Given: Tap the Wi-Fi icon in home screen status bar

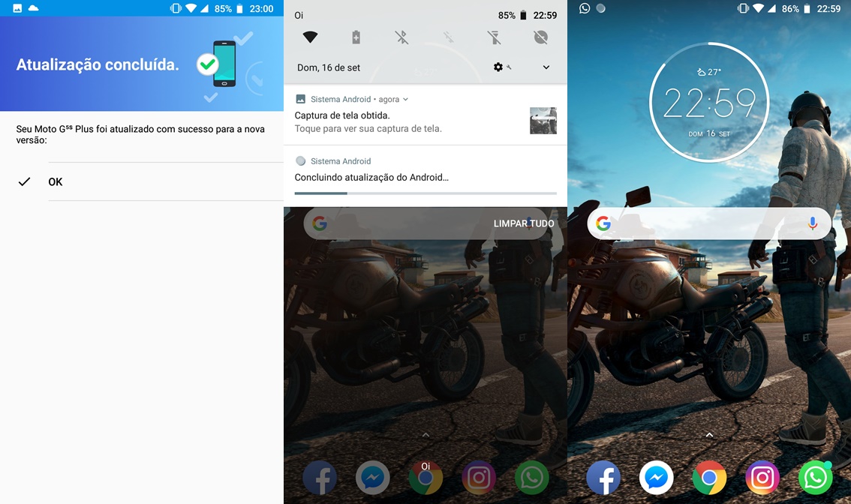Looking at the screenshot, I should click(x=759, y=9).
